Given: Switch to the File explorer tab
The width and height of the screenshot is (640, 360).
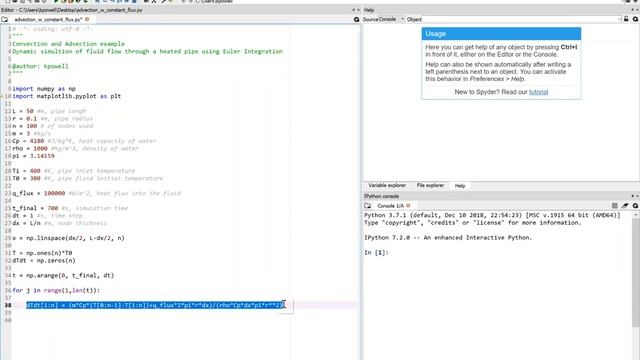Looking at the screenshot, I should (x=430, y=185).
